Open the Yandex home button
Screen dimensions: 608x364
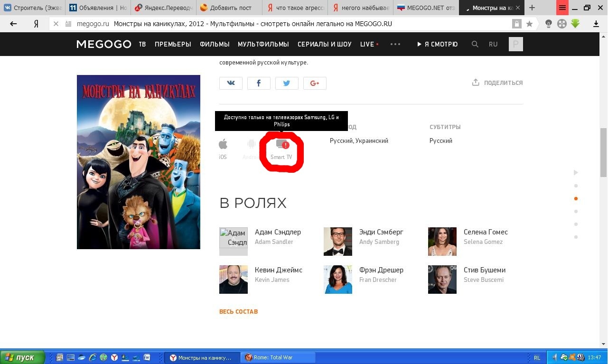pos(36,24)
